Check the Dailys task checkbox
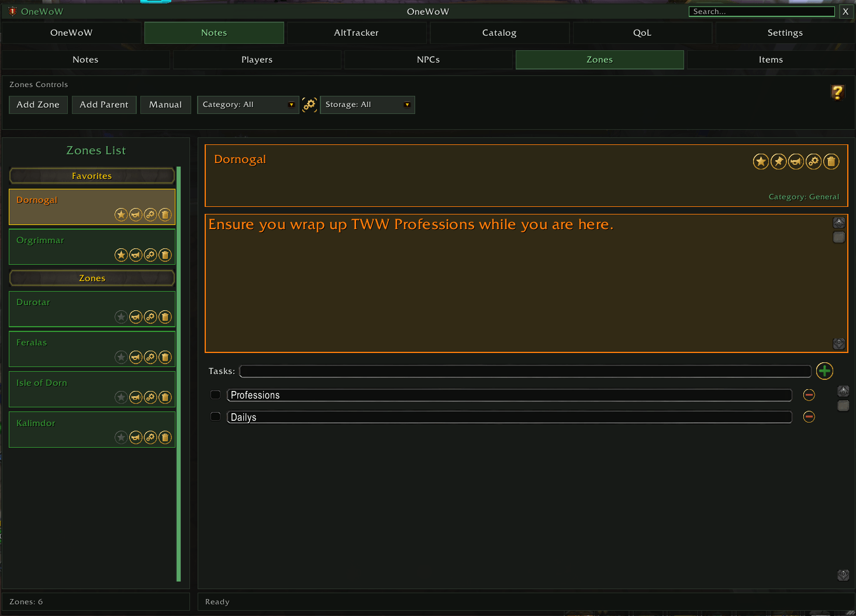This screenshot has width=856, height=616. click(215, 416)
